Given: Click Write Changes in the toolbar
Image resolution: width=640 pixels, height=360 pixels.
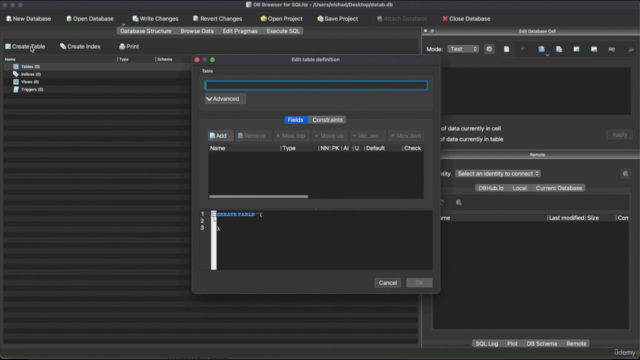Looking at the screenshot, I should click(x=155, y=19).
